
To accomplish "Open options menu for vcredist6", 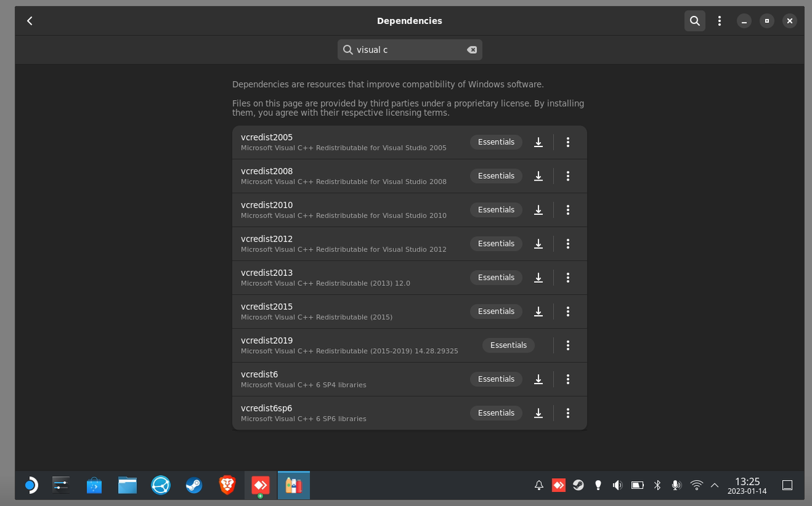I will [x=568, y=379].
